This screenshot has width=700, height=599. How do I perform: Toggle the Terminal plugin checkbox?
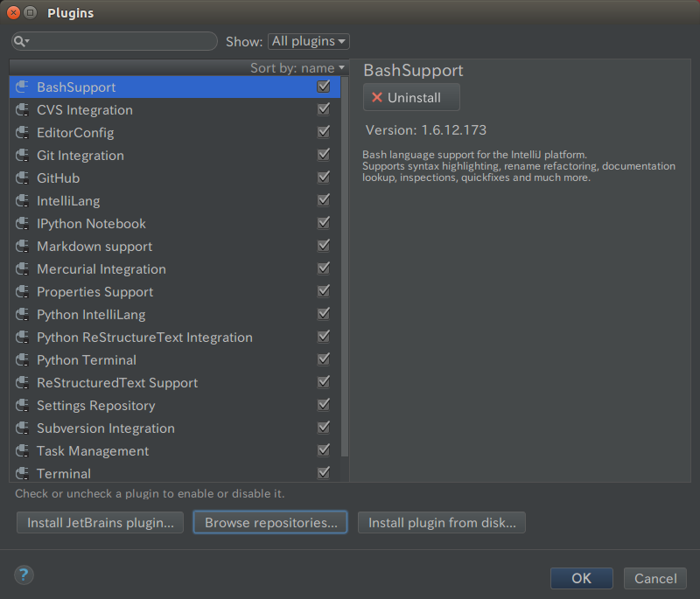coord(324,472)
